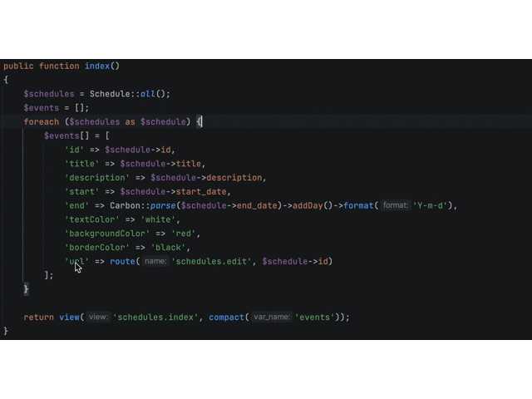Click '$schedule->description' property access
This screenshot has width=532, height=399.
click(206, 177)
